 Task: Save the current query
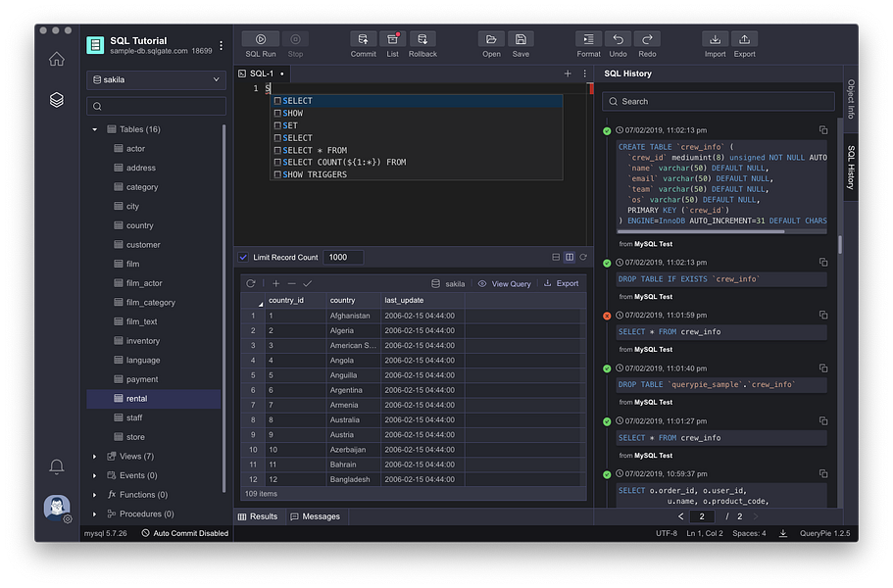tap(521, 39)
